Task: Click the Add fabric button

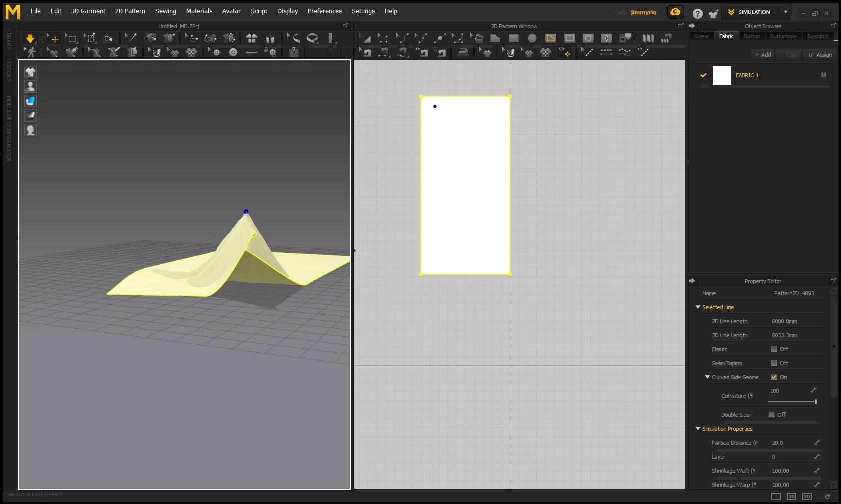Action: [x=763, y=55]
